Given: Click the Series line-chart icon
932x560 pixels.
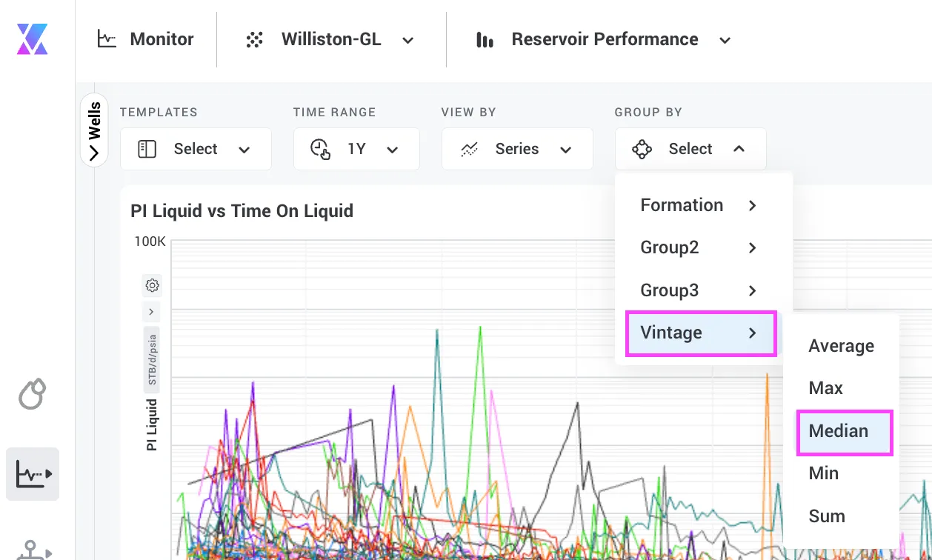Looking at the screenshot, I should [x=469, y=149].
